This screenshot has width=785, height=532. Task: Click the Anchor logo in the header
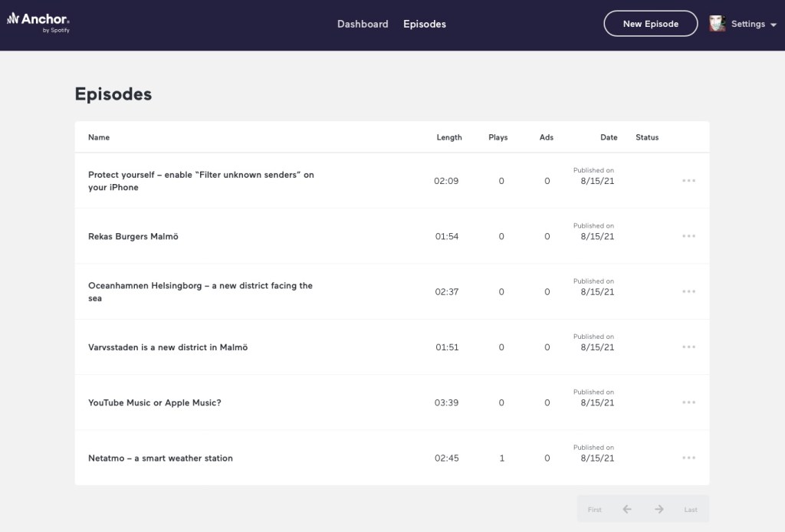39,23
